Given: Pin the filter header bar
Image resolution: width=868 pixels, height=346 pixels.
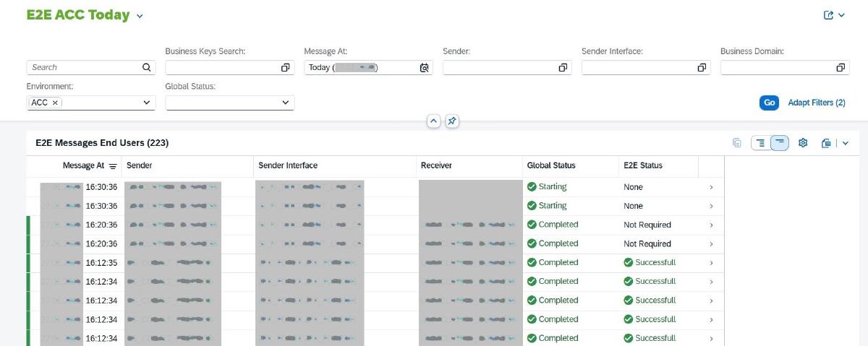Looking at the screenshot, I should pos(452,121).
